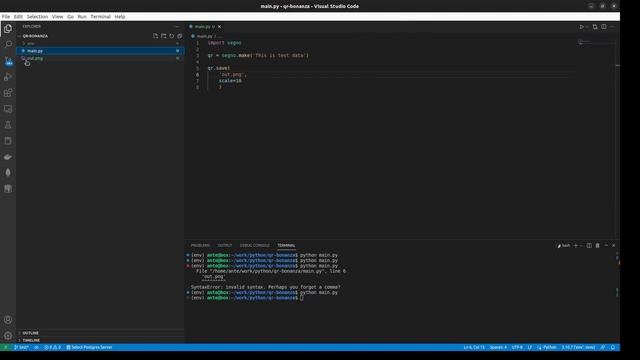Open the File menu
The image size is (640, 360).
tap(6, 17)
